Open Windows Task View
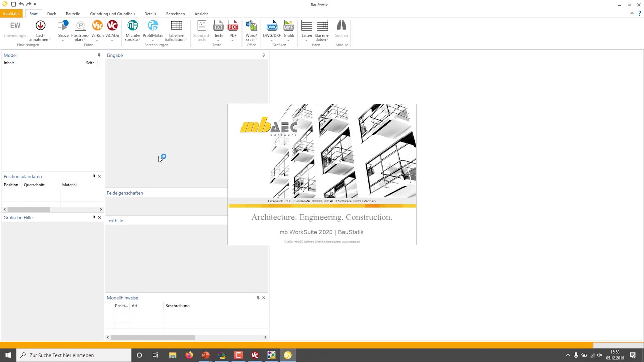Screen dimensions: 644x362 pyautogui.click(x=155, y=355)
